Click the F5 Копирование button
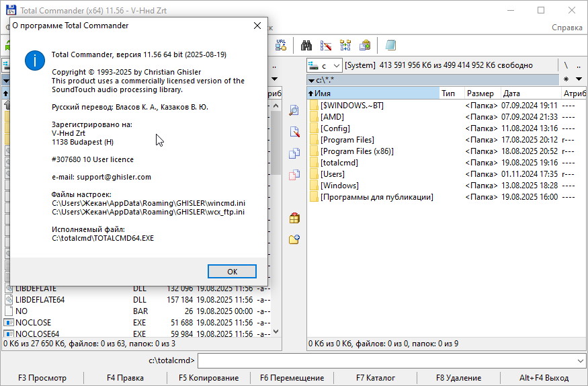The width and height of the screenshot is (588, 386). 208,378
